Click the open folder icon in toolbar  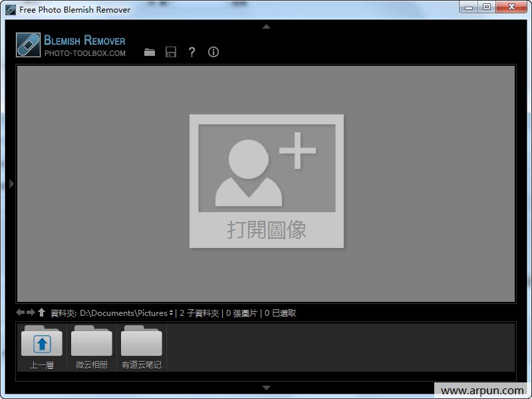(150, 52)
